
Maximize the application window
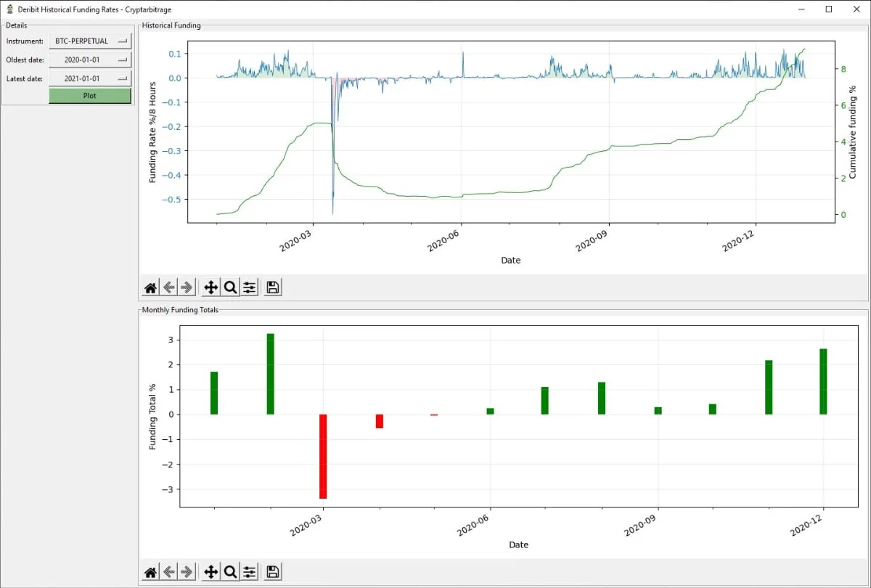(x=829, y=9)
